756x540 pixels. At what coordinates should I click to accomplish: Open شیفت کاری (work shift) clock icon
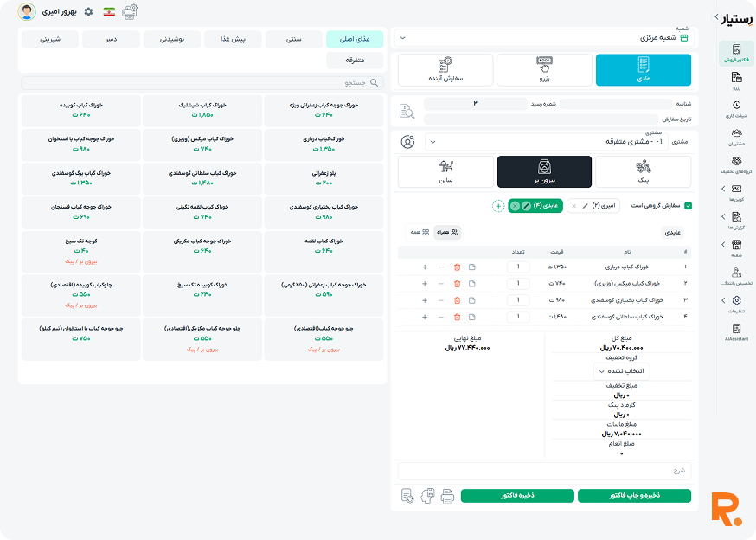(736, 105)
